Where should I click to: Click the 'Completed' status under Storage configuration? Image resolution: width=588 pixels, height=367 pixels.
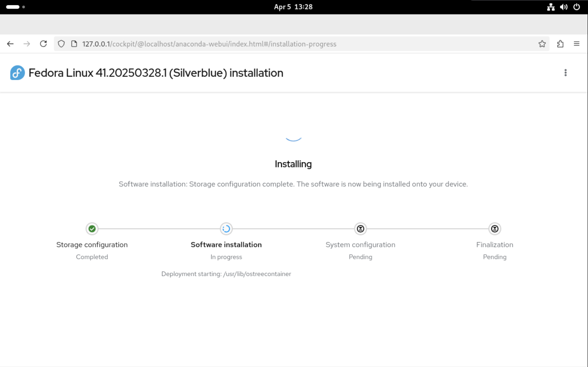coord(92,257)
